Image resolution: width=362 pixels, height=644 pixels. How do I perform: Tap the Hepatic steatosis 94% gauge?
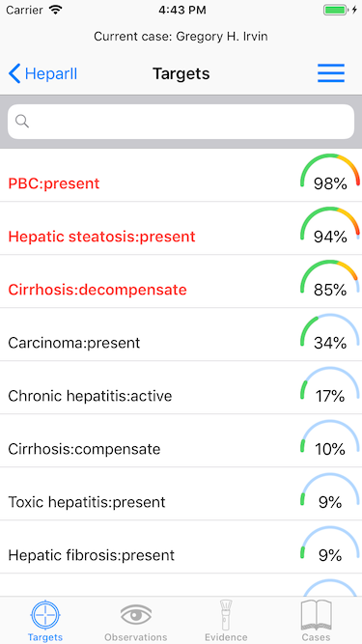[x=330, y=226]
